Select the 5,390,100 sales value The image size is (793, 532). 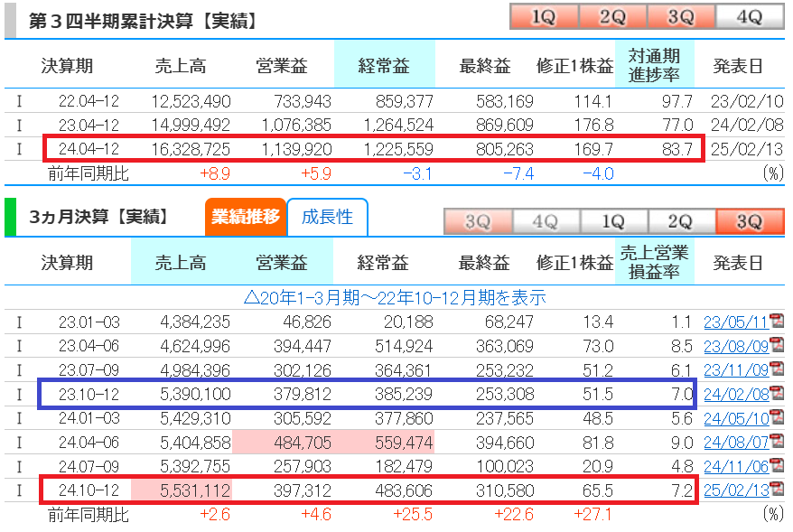coord(195,394)
